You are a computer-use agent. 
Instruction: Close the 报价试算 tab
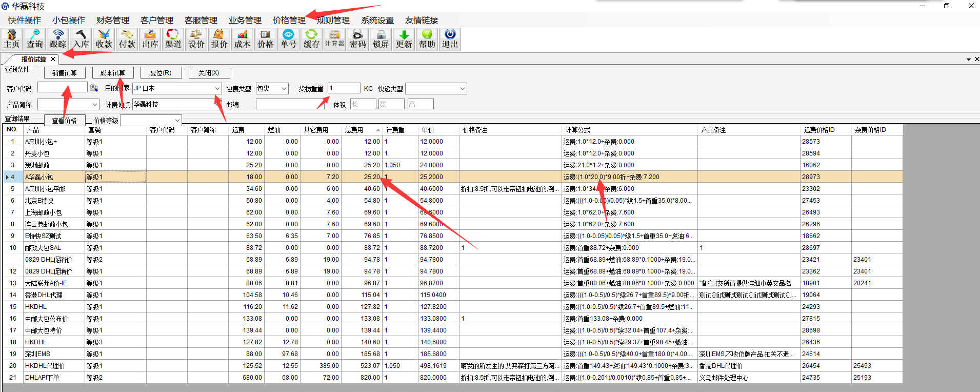53,59
